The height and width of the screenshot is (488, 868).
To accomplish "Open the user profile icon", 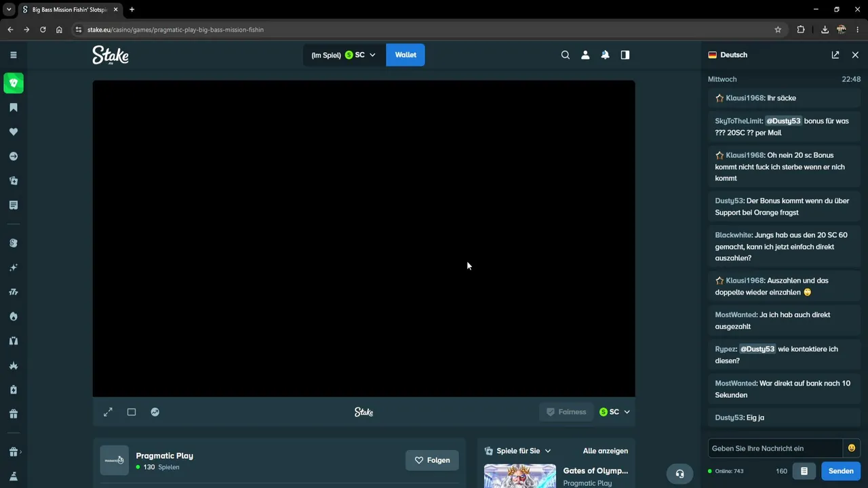I will click(585, 55).
